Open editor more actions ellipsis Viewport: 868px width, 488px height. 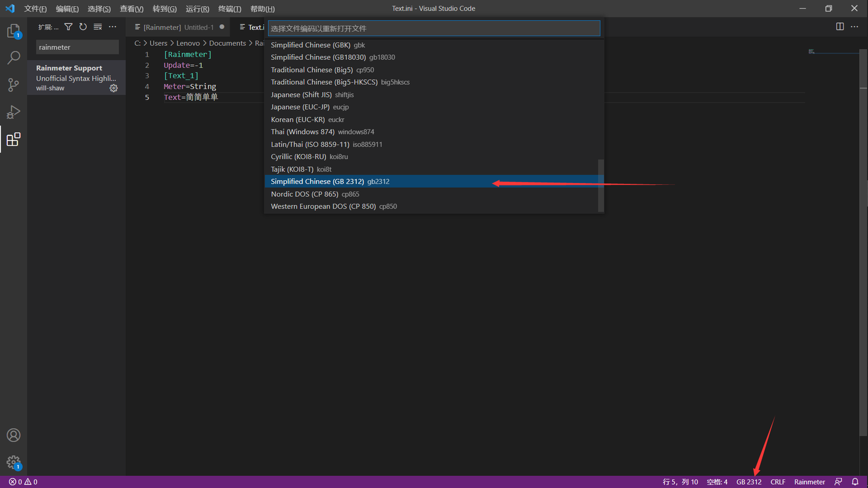pyautogui.click(x=855, y=27)
